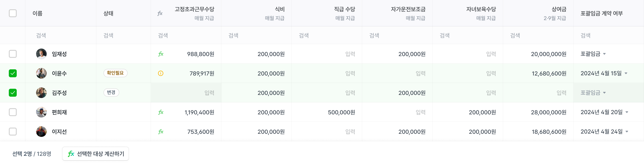Click the 이름 column search field
Screen dimensions: 644x166
tap(61, 35)
